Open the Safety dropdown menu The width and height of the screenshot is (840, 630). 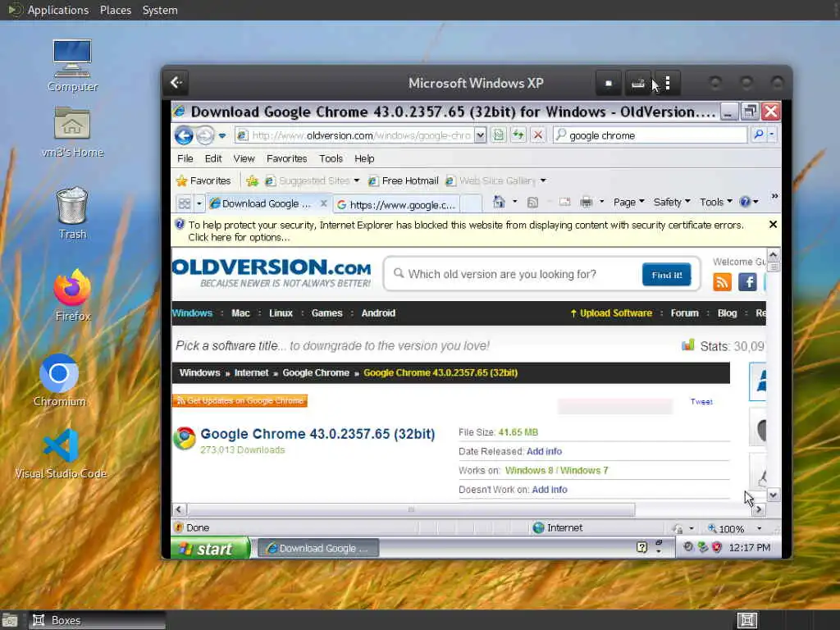[x=671, y=202]
